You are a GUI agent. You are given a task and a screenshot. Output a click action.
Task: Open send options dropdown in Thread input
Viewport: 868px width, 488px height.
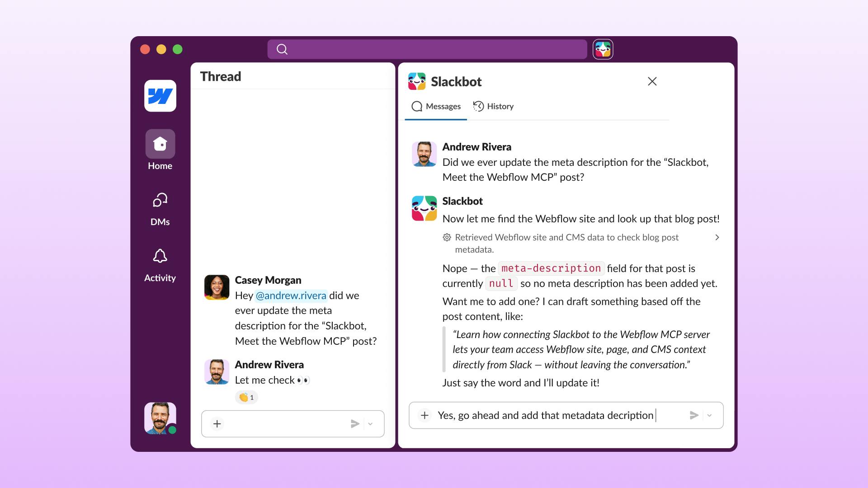[x=370, y=424]
